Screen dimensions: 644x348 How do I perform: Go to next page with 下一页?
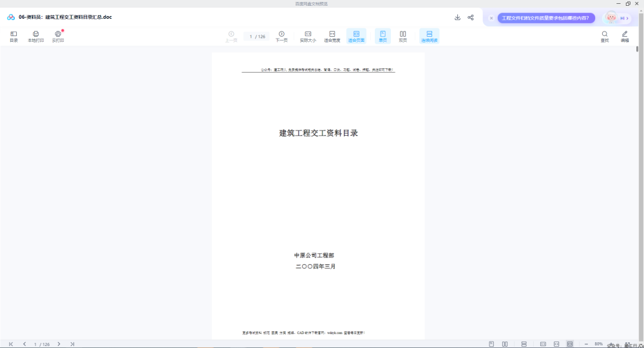pyautogui.click(x=281, y=37)
